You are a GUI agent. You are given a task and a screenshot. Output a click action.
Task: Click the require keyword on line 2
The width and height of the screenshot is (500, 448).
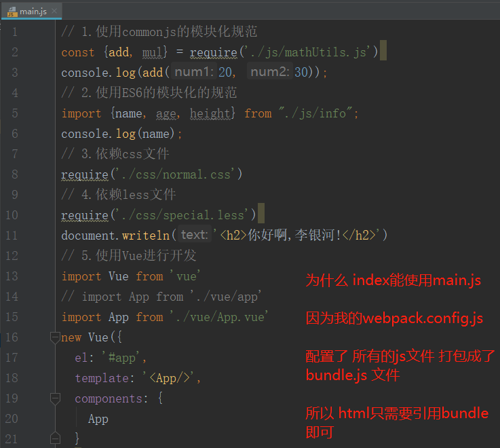213,52
